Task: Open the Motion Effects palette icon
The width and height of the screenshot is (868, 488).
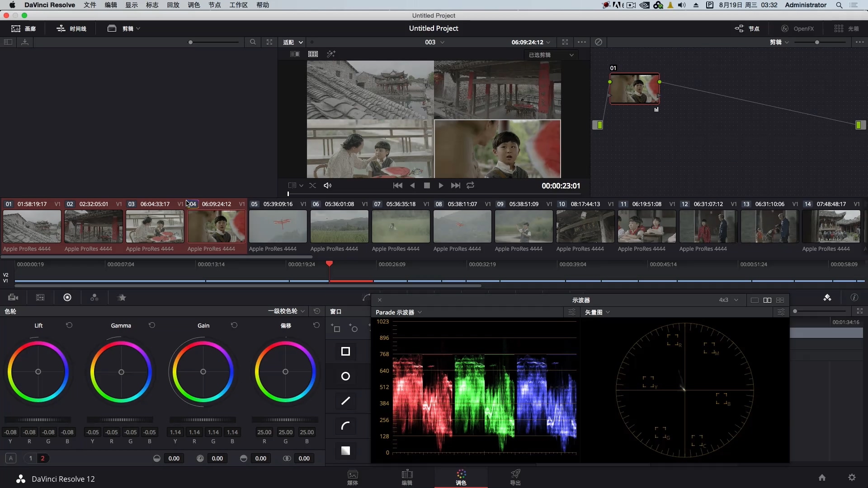Action: [x=122, y=297]
